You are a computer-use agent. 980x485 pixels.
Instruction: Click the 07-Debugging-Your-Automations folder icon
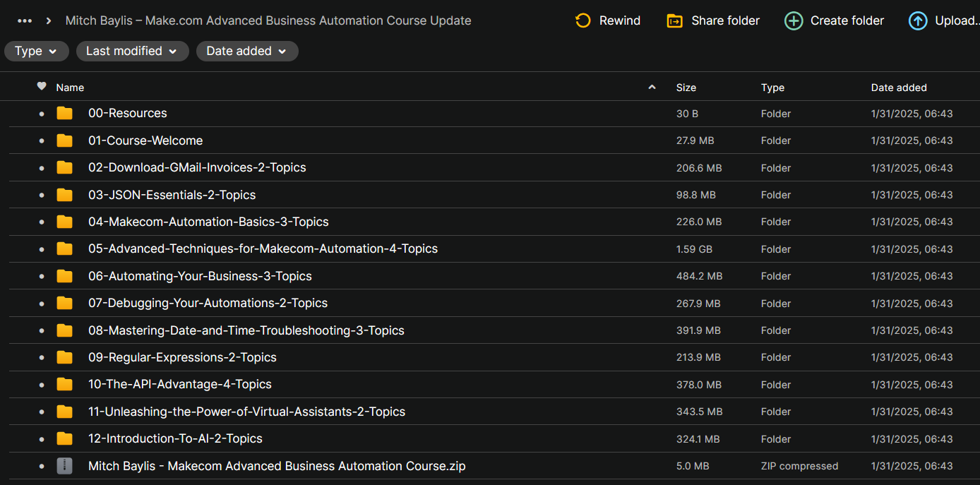tap(65, 303)
